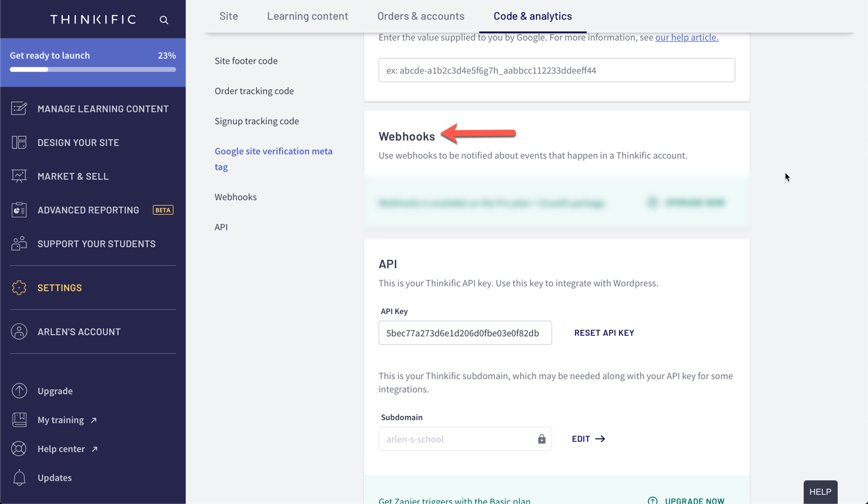
Task: Open the Help center link
Action: [61, 449]
